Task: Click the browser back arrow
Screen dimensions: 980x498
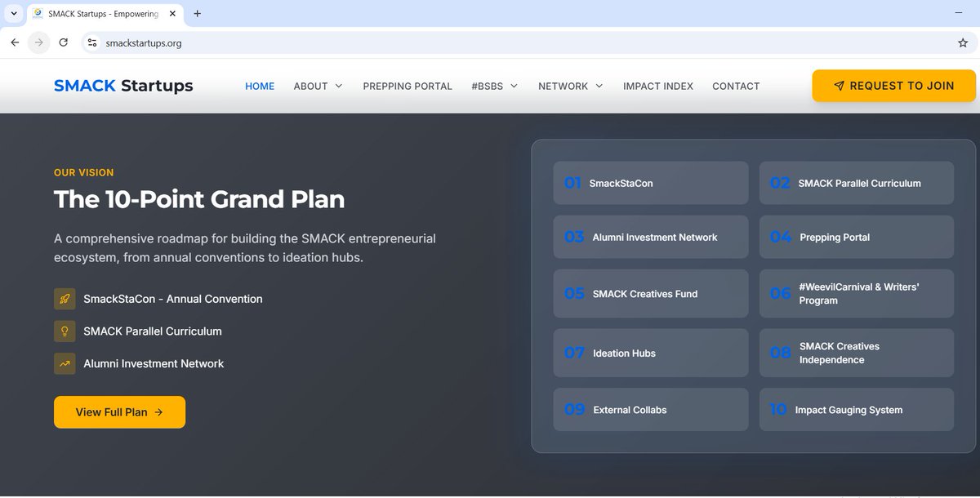Action: (15, 42)
